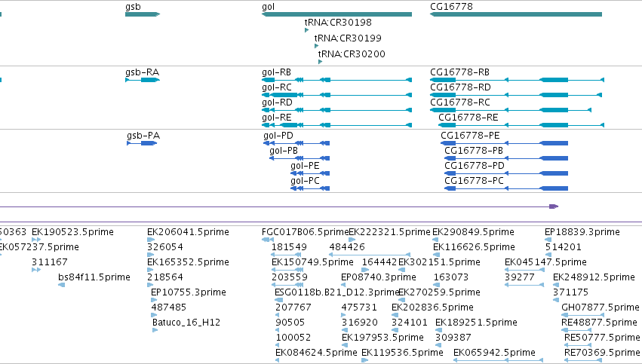The image size is (642, 364).
Task: Click the 475731 feature label
Action: pos(358,308)
